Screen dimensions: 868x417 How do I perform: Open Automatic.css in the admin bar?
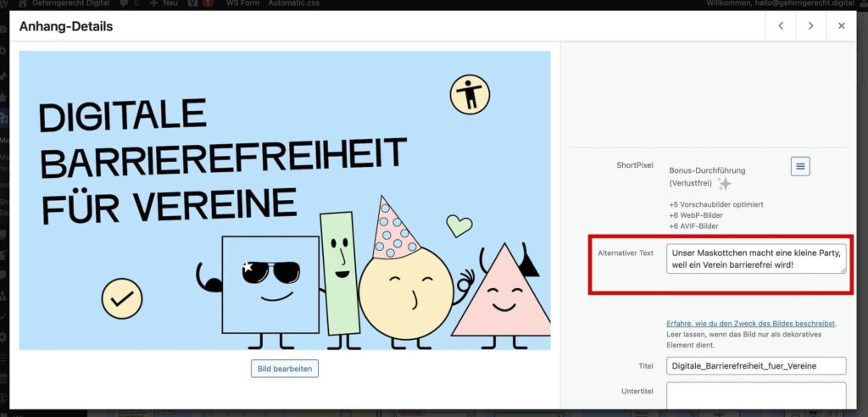(x=293, y=3)
